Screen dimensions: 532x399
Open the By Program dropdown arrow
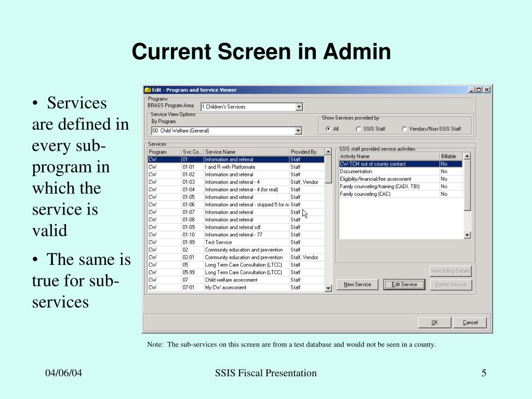[x=298, y=130]
